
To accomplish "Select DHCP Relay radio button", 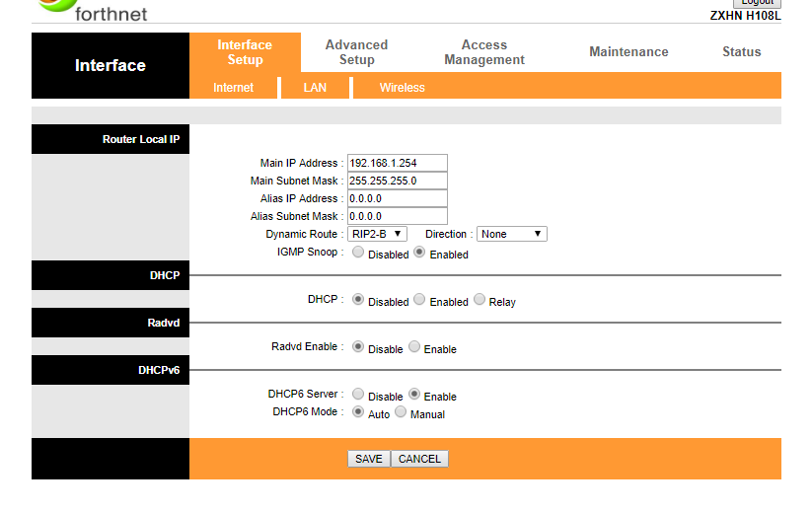I will [x=480, y=299].
